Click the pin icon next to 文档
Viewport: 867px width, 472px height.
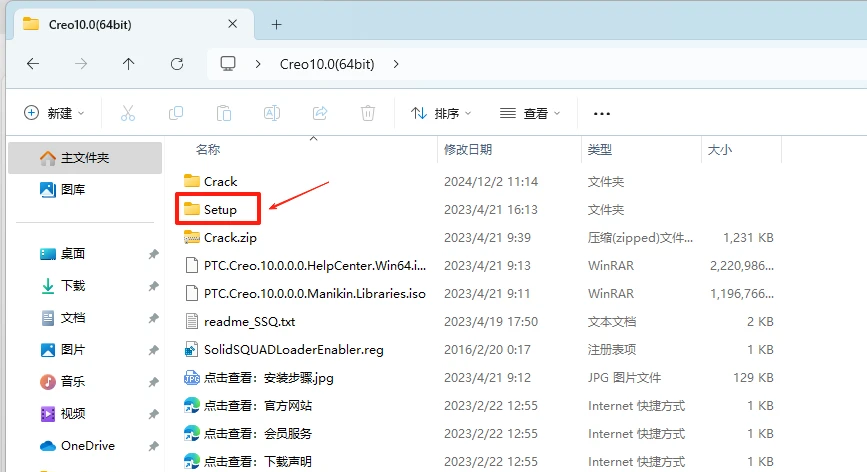pos(153,318)
